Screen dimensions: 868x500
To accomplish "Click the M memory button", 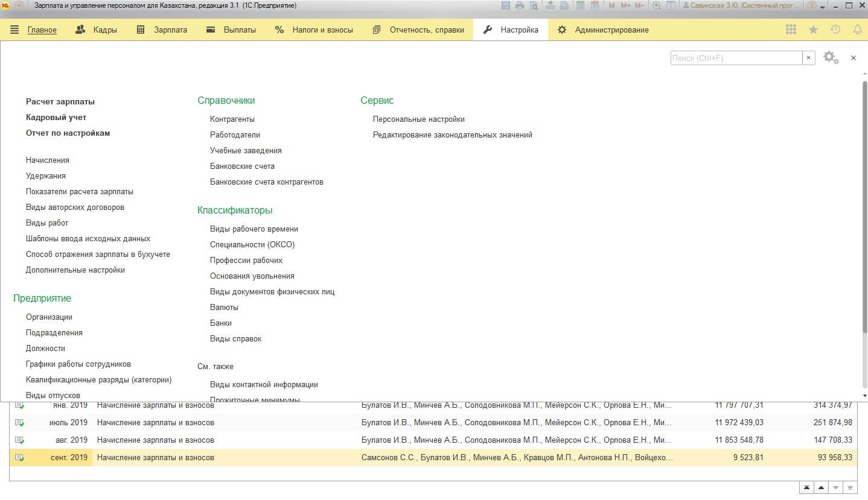I will tap(611, 5).
